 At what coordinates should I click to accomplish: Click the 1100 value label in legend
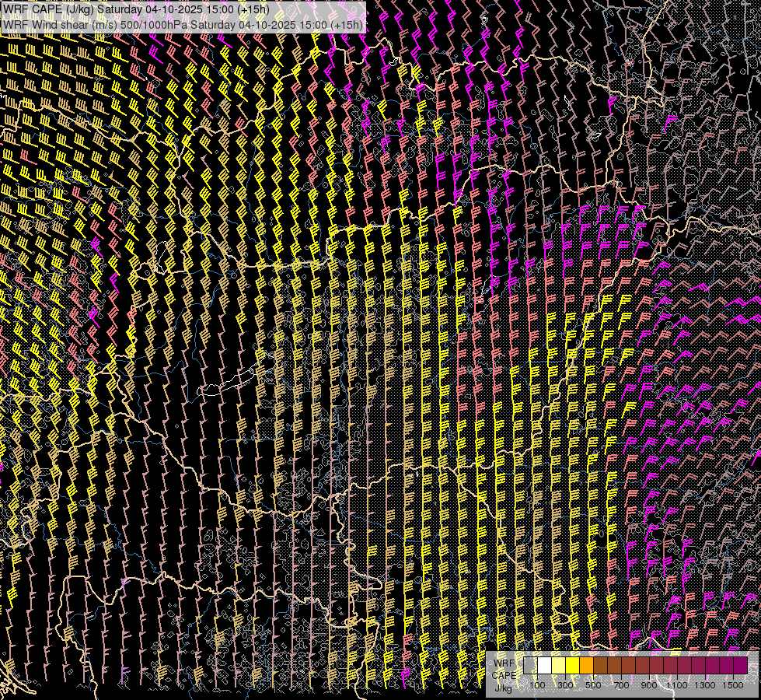(x=677, y=685)
